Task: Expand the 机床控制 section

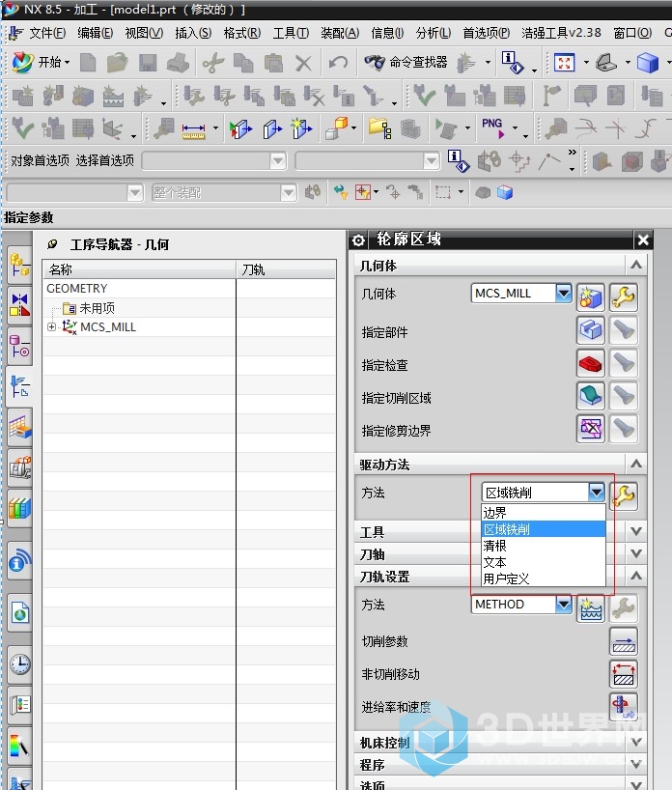Action: (x=636, y=742)
